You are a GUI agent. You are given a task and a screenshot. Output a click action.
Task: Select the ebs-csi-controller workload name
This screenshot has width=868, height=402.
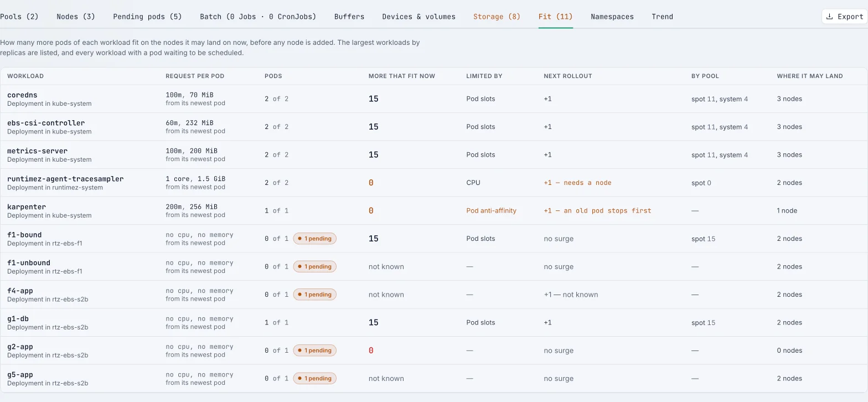[46, 123]
